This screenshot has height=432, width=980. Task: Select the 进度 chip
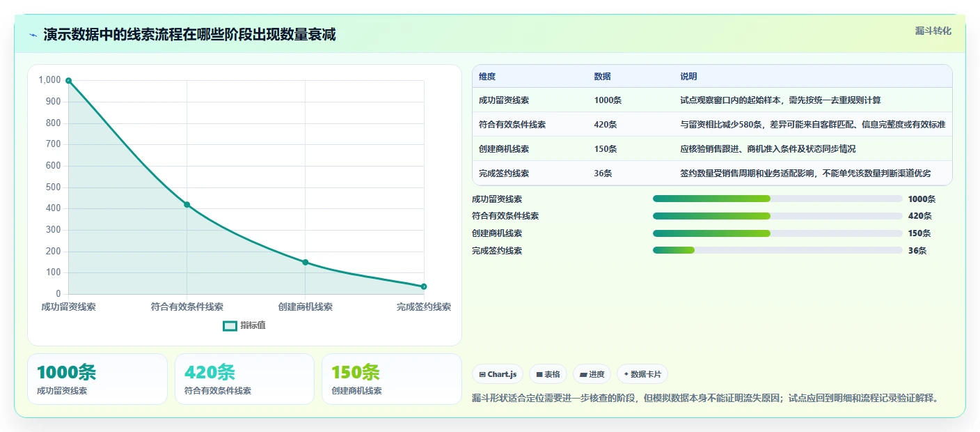(x=592, y=374)
